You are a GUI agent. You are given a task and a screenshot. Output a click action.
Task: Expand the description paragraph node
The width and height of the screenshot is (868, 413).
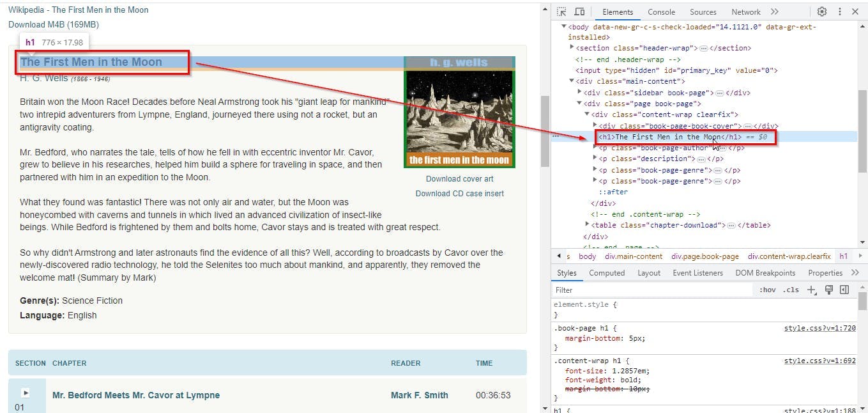click(595, 159)
